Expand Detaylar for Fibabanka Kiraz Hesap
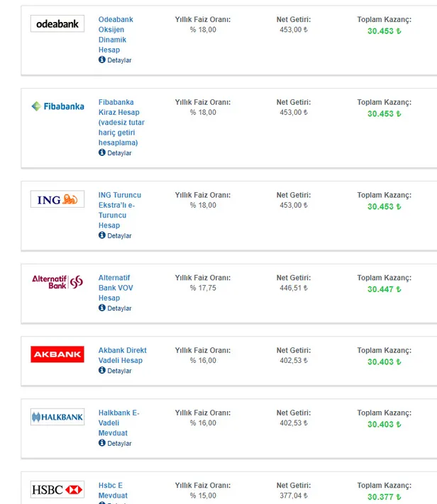The image size is (437, 504). click(118, 153)
